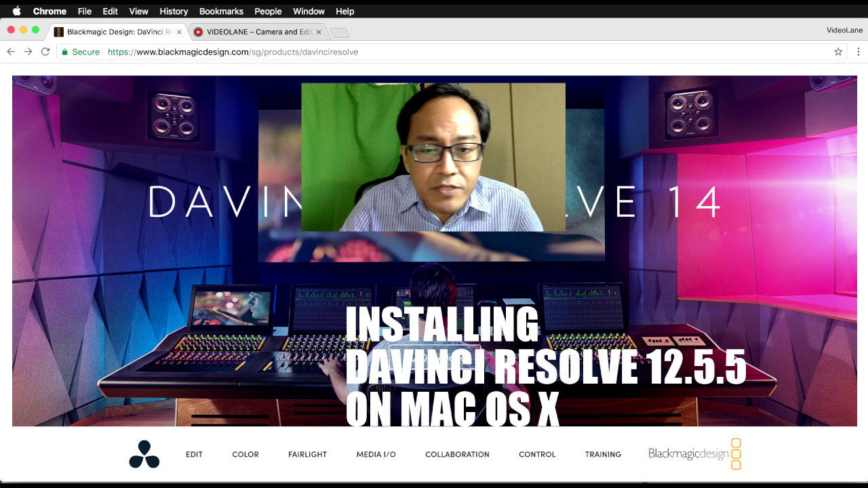Open the CONTROL page link

(x=537, y=455)
